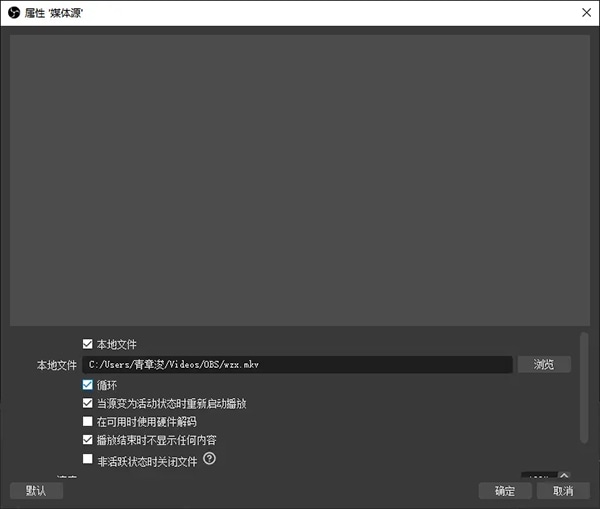Click the gray media preview area
This screenshot has width=600, height=509.
300,180
